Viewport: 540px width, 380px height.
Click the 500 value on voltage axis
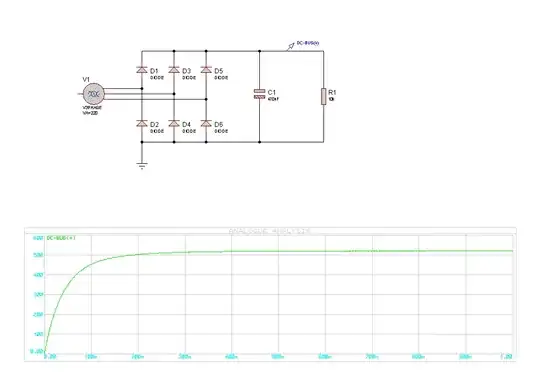(x=38, y=255)
